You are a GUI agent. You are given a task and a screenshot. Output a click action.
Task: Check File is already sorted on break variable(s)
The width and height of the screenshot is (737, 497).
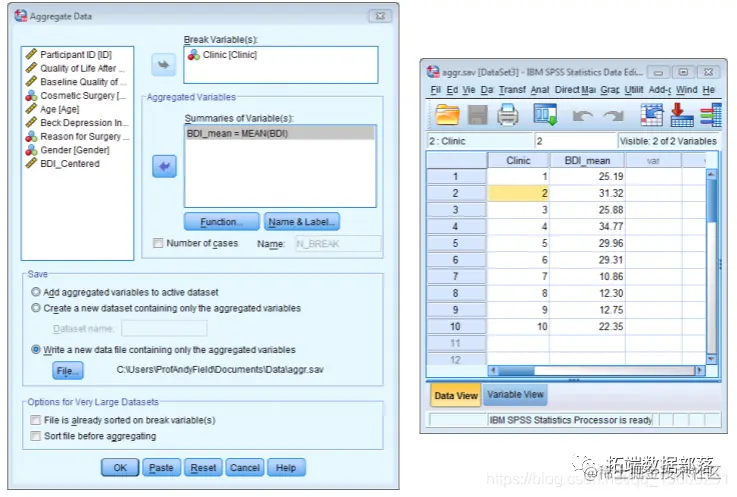click(35, 420)
